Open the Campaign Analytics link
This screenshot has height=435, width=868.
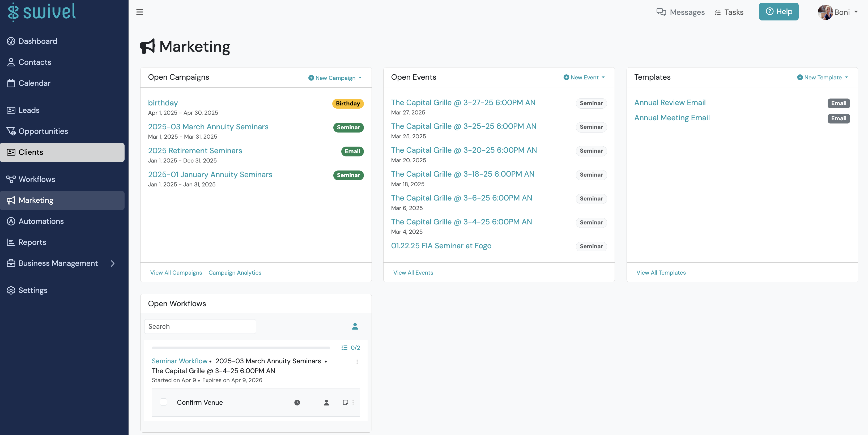(235, 272)
